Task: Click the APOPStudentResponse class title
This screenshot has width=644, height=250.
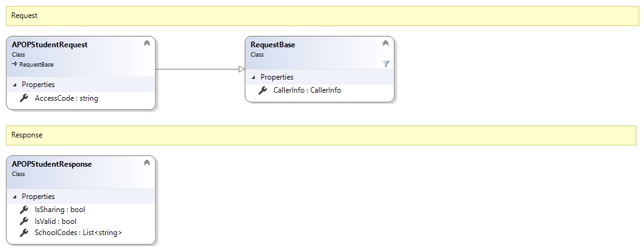Action: (x=52, y=164)
